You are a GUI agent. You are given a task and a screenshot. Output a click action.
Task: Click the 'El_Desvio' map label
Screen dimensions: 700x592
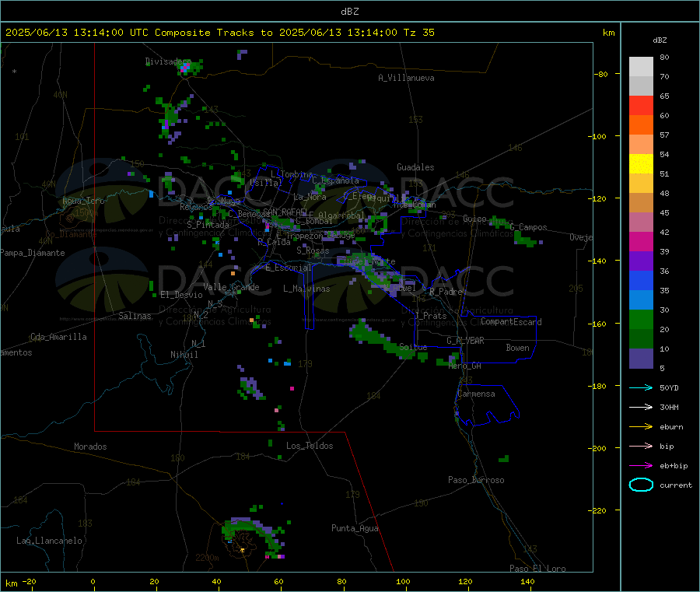point(181,295)
